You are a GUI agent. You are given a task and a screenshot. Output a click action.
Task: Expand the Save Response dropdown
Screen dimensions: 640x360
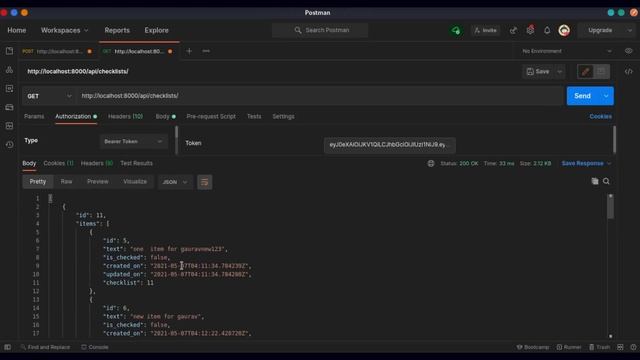tap(586, 163)
